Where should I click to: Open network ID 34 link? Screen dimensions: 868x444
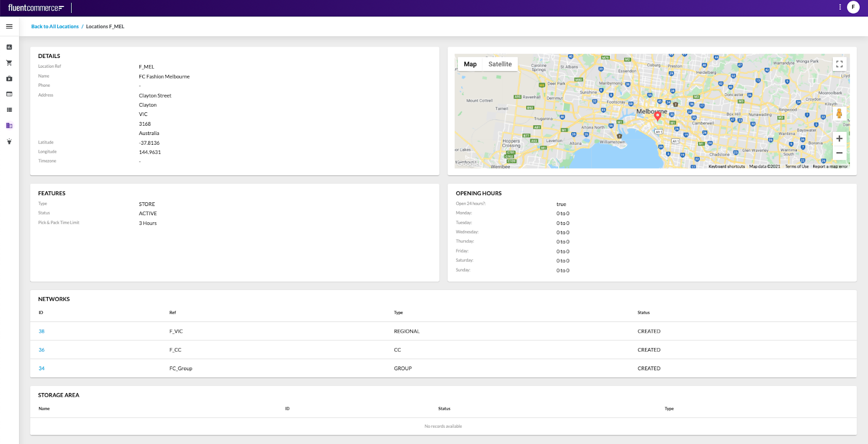click(42, 368)
